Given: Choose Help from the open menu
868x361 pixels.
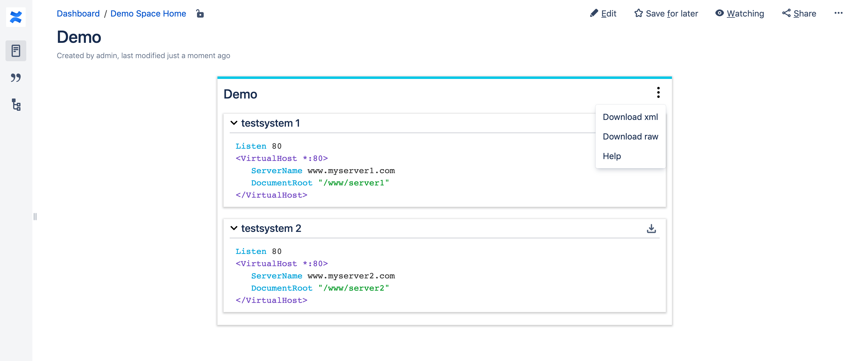Looking at the screenshot, I should click(612, 156).
